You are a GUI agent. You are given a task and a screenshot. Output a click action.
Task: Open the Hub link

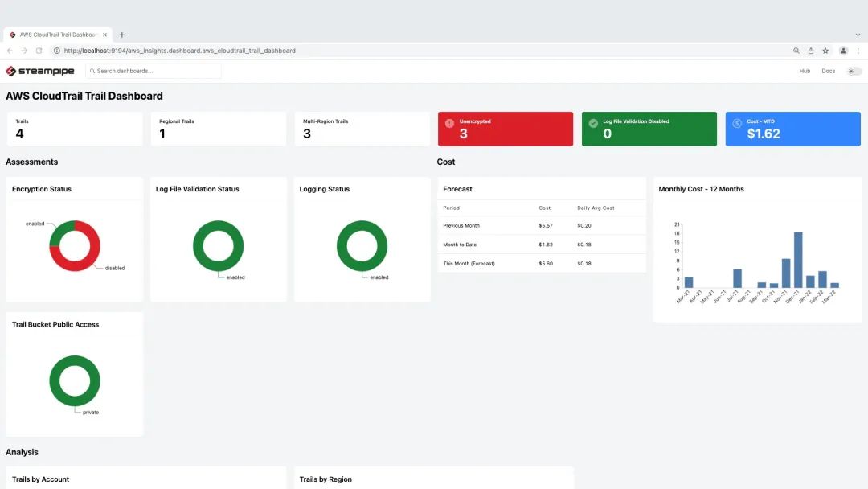pos(805,71)
